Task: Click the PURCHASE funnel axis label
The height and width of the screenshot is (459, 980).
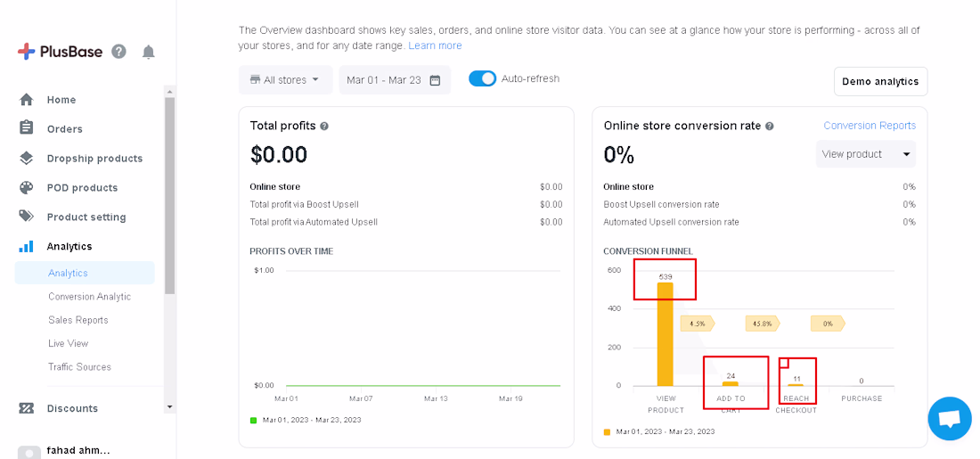Action: tap(862, 398)
